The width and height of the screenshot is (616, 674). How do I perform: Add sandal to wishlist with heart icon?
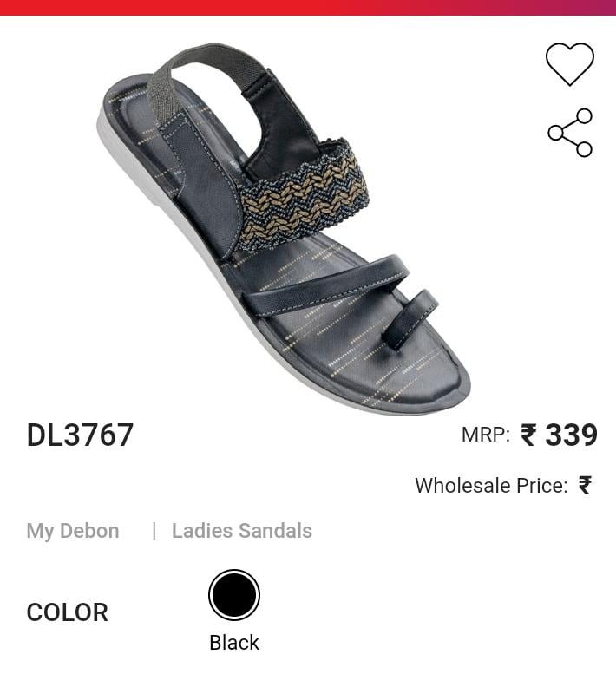coord(569,64)
